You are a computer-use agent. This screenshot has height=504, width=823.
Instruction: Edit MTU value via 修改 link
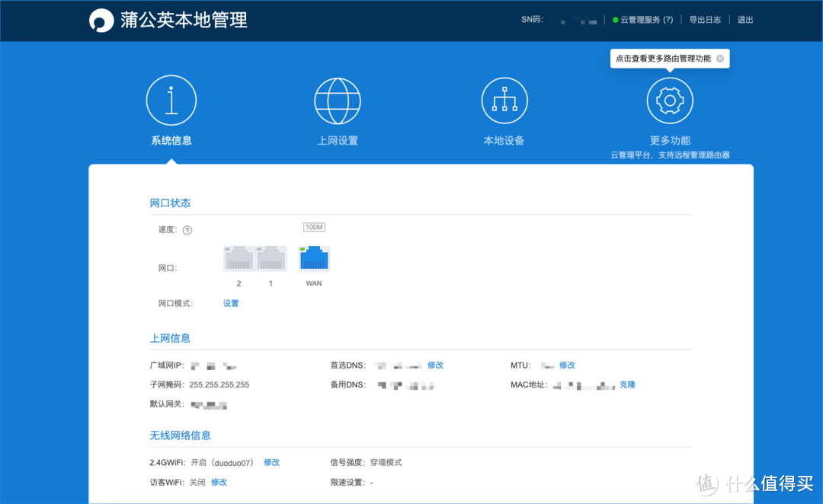tap(567, 365)
